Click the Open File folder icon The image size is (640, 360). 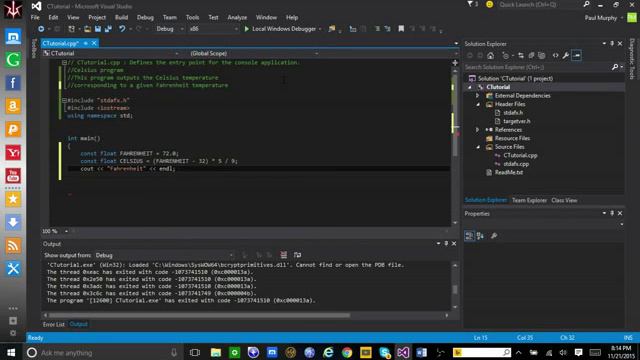click(x=87, y=29)
